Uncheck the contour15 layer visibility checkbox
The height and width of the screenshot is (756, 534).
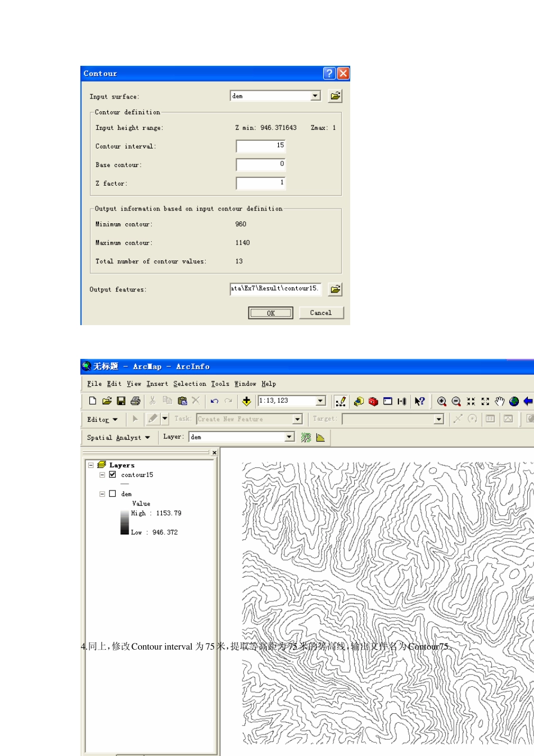pyautogui.click(x=112, y=475)
